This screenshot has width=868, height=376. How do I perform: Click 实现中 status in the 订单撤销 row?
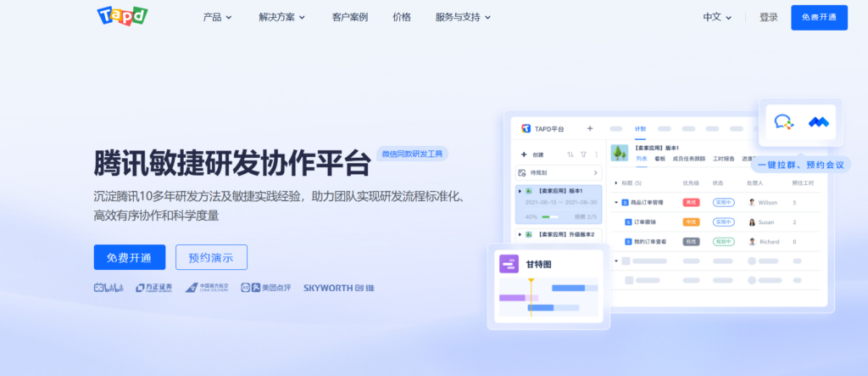tap(724, 222)
